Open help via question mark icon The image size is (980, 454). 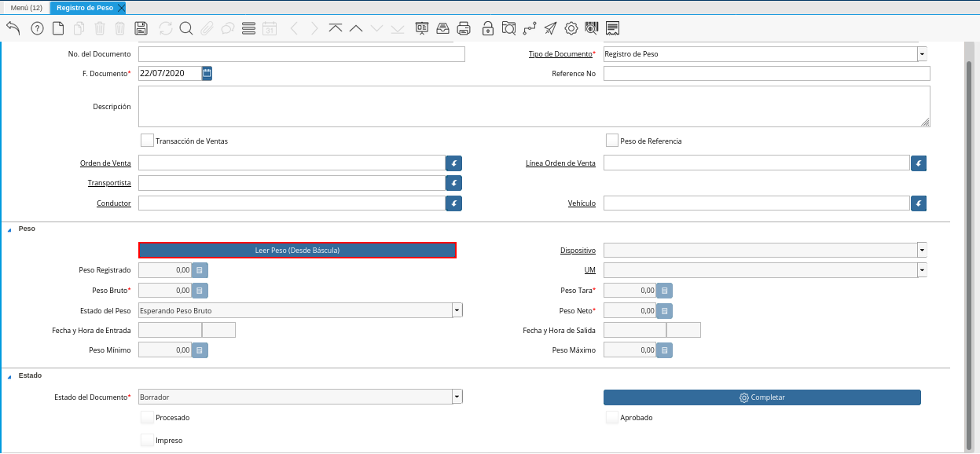click(37, 28)
